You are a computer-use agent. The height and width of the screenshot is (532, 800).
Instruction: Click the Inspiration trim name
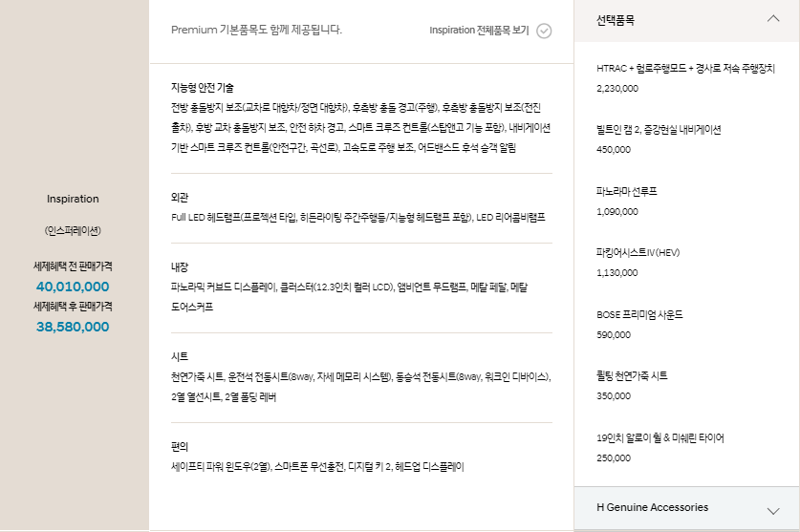coord(73,199)
